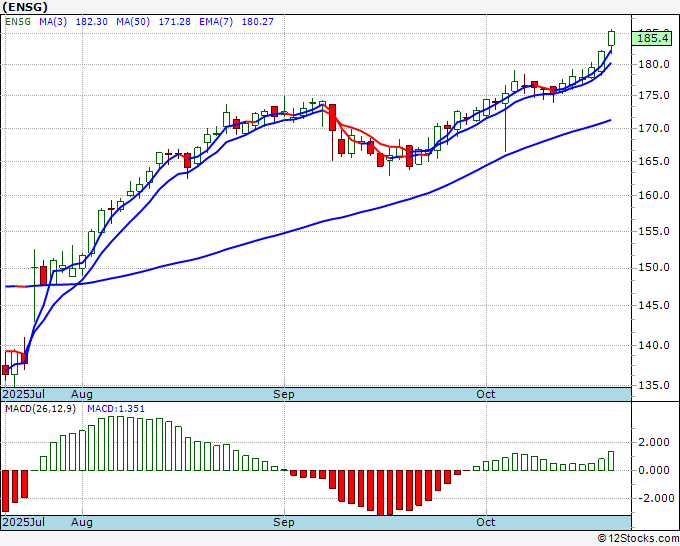Click the 170.0 price axis label
This screenshot has width=680, height=546.
pyautogui.click(x=654, y=128)
